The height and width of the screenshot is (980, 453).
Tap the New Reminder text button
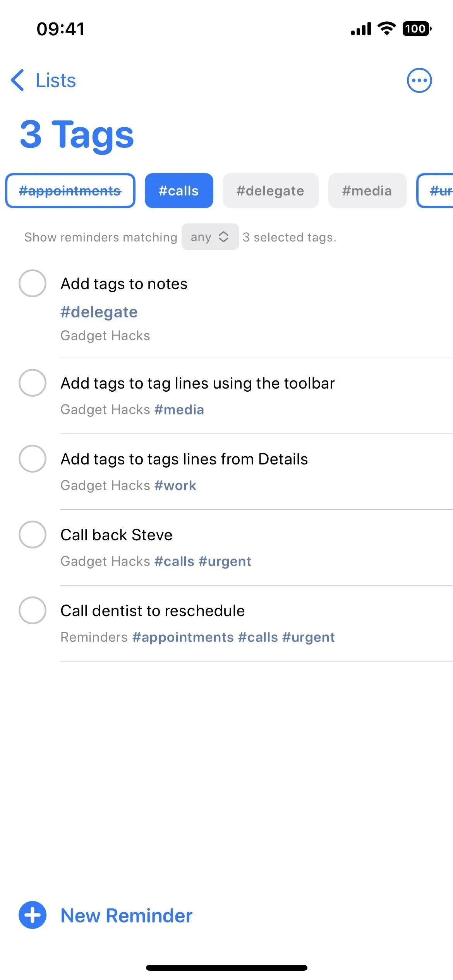tap(127, 916)
